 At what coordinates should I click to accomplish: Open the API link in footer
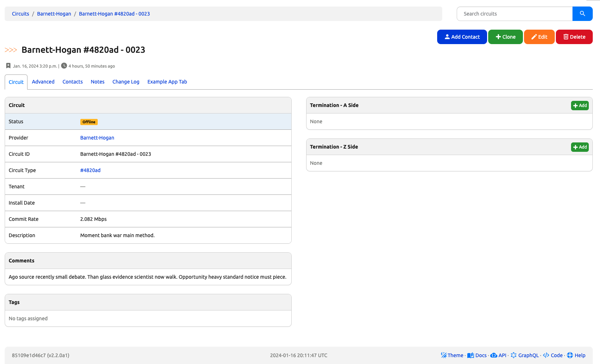click(498, 355)
